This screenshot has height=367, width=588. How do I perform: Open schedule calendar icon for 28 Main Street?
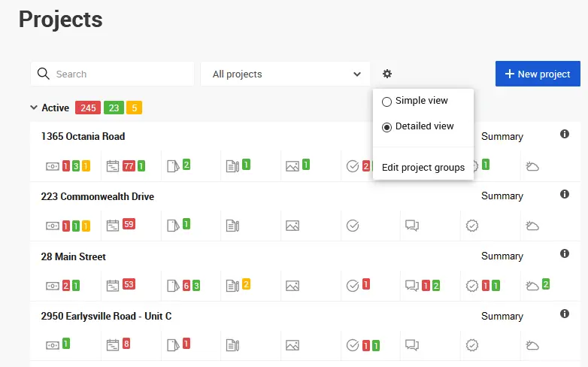113,286
